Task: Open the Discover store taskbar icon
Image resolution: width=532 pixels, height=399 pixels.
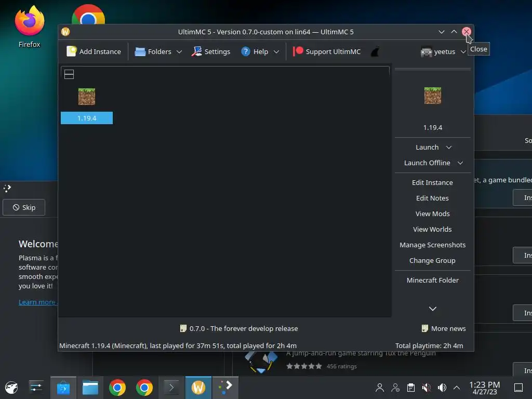Action: 63,388
